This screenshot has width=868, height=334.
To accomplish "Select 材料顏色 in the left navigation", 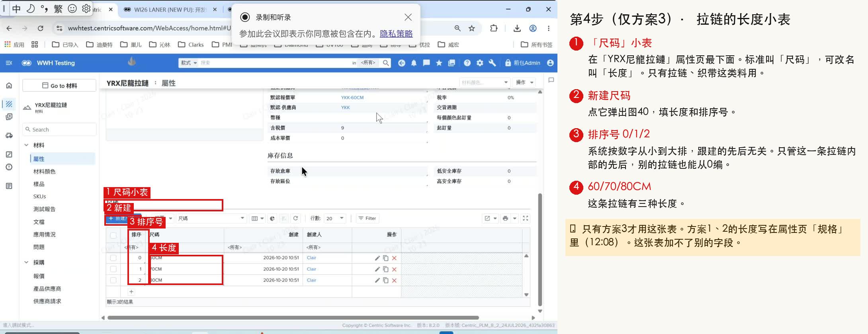I will click(x=44, y=172).
